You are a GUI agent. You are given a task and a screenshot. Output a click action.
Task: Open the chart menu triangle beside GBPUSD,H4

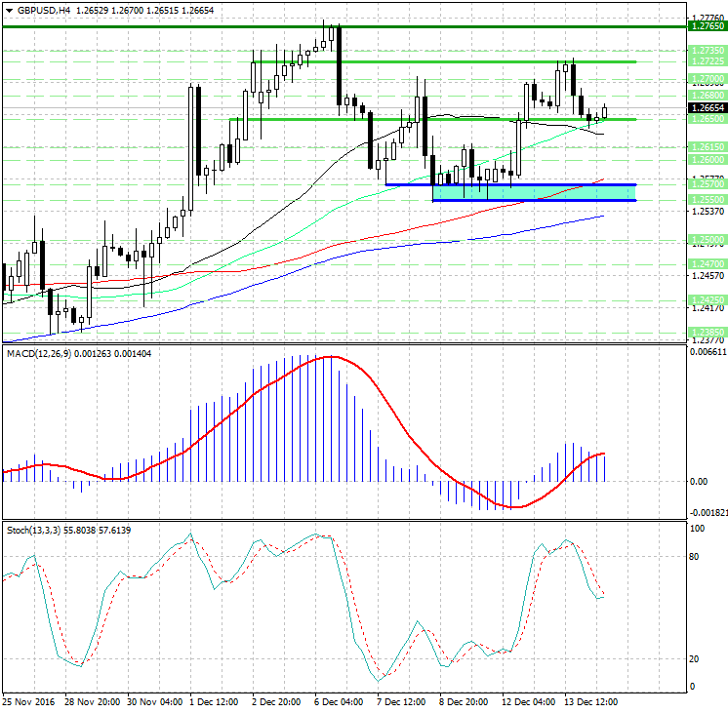[x=9, y=10]
